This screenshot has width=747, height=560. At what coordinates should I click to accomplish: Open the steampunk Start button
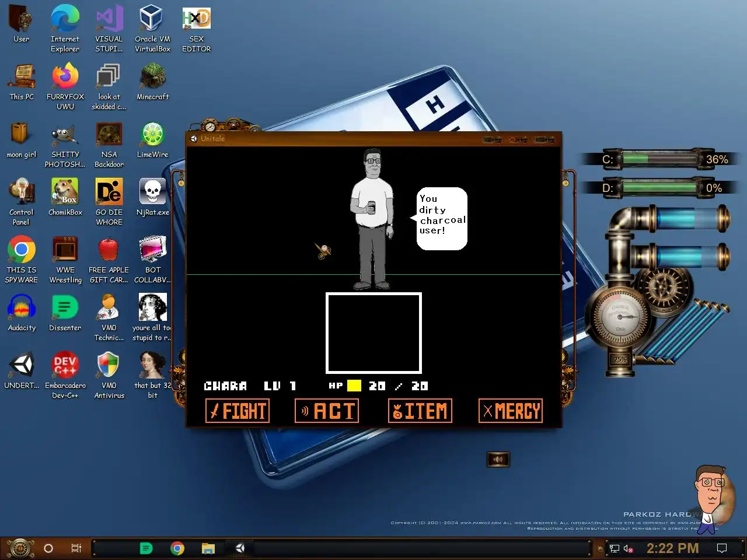(x=19, y=548)
